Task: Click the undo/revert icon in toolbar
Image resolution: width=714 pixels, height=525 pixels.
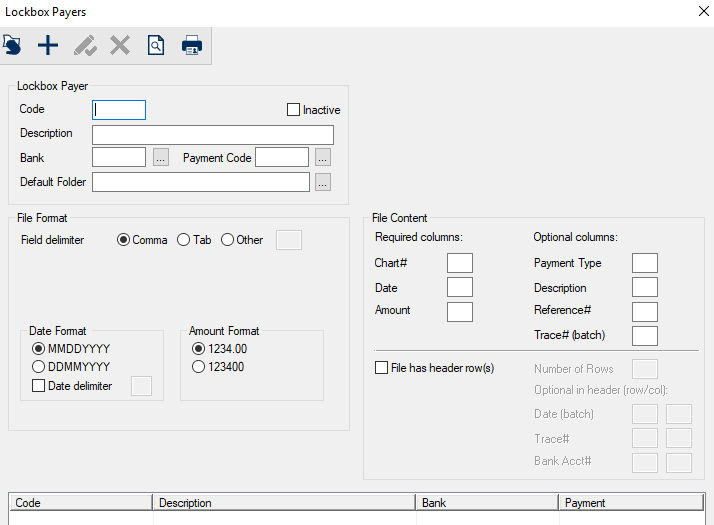Action: point(12,45)
